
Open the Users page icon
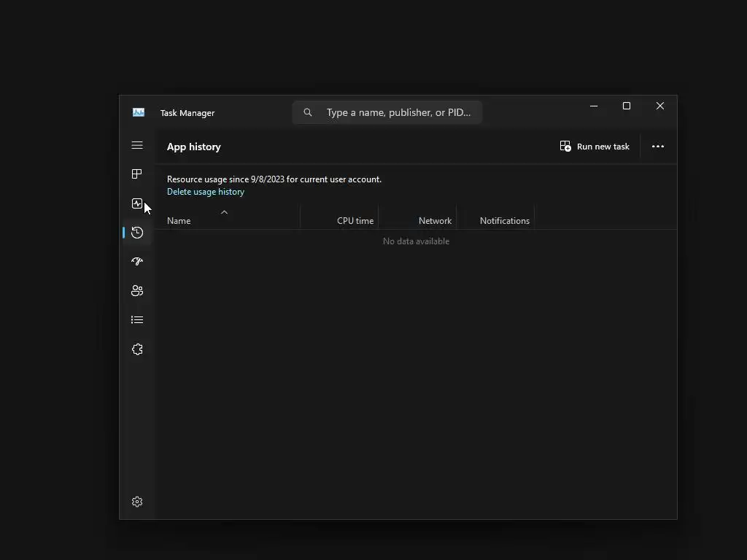click(136, 290)
